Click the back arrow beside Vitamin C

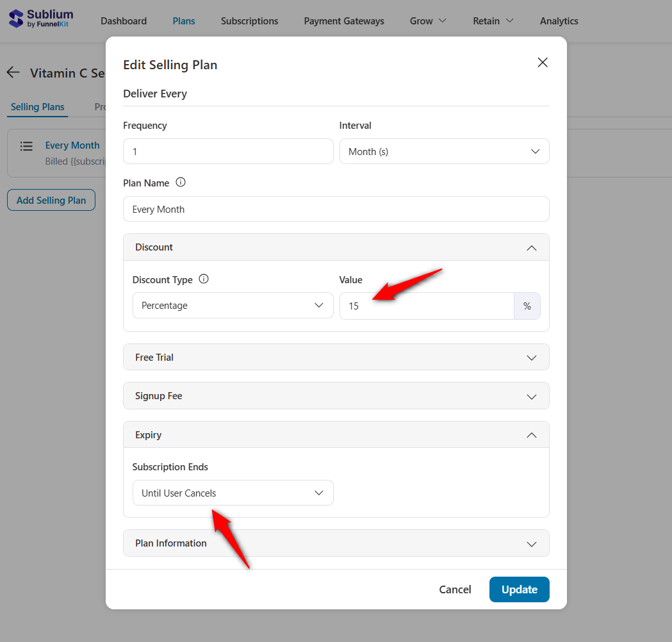click(x=13, y=72)
